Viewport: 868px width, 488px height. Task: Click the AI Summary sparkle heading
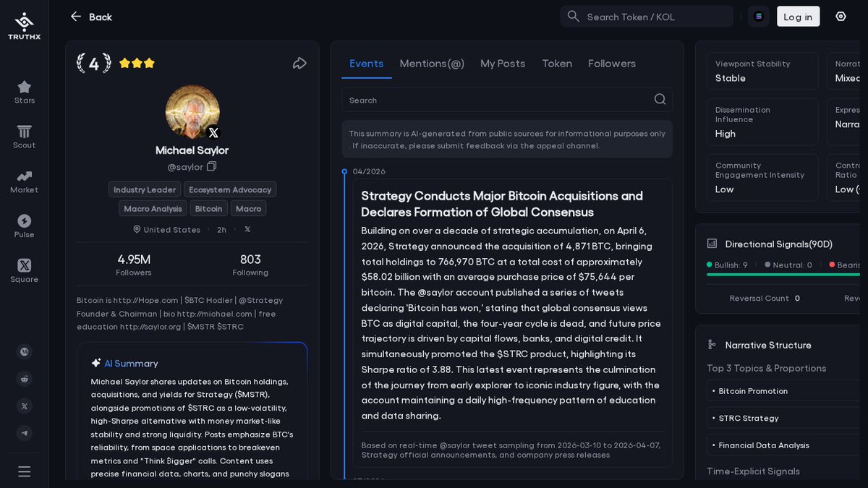124,363
